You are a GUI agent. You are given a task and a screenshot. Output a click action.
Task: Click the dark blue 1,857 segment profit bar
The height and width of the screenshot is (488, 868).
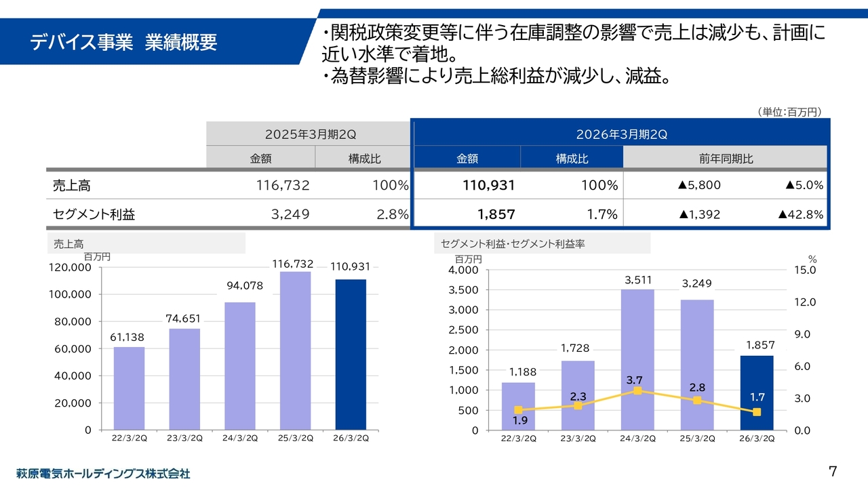click(756, 393)
